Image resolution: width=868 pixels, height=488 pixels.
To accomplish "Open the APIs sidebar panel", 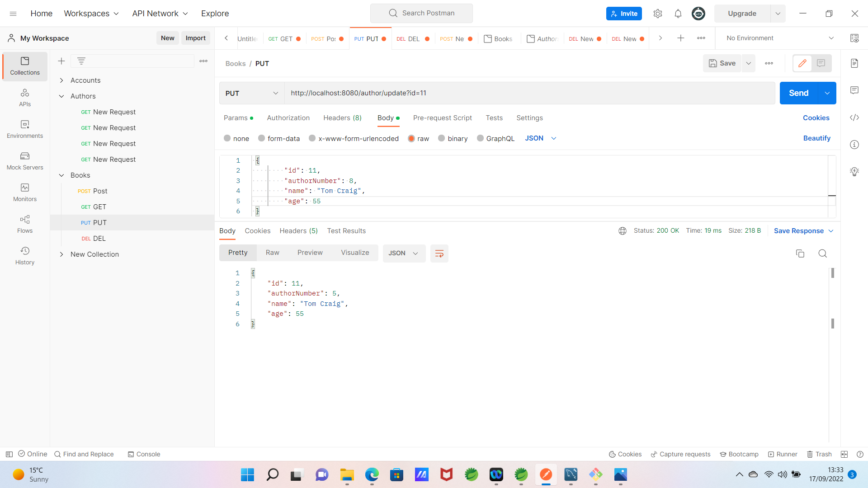I will pos(25,98).
